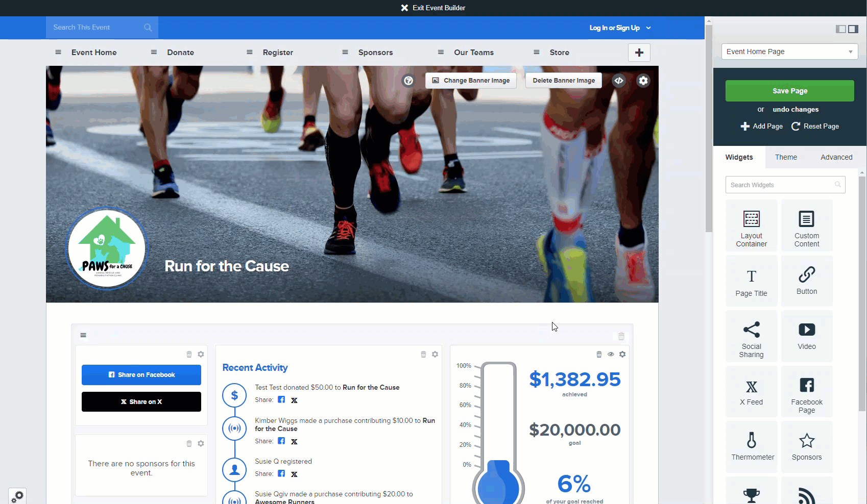
Task: Switch to right panel layout toggle
Action: click(x=853, y=29)
